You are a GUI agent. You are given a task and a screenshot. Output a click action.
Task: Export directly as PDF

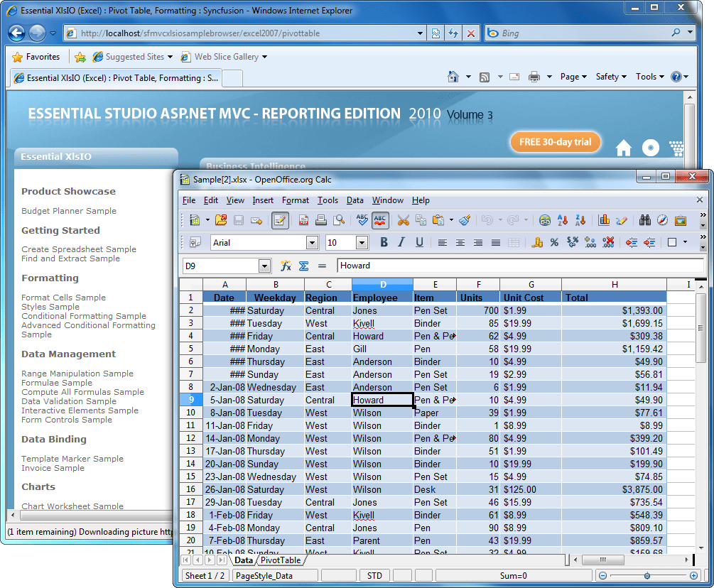304,221
